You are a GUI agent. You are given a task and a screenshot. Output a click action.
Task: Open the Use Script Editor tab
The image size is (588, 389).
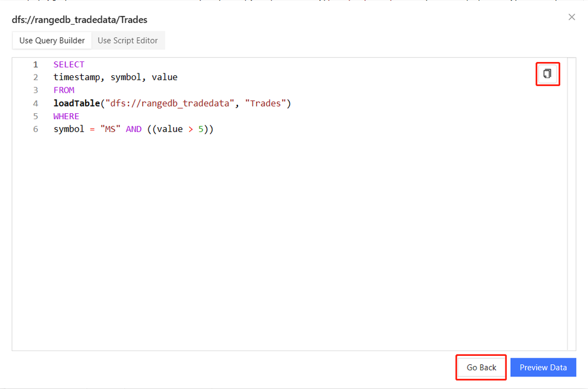tap(128, 40)
